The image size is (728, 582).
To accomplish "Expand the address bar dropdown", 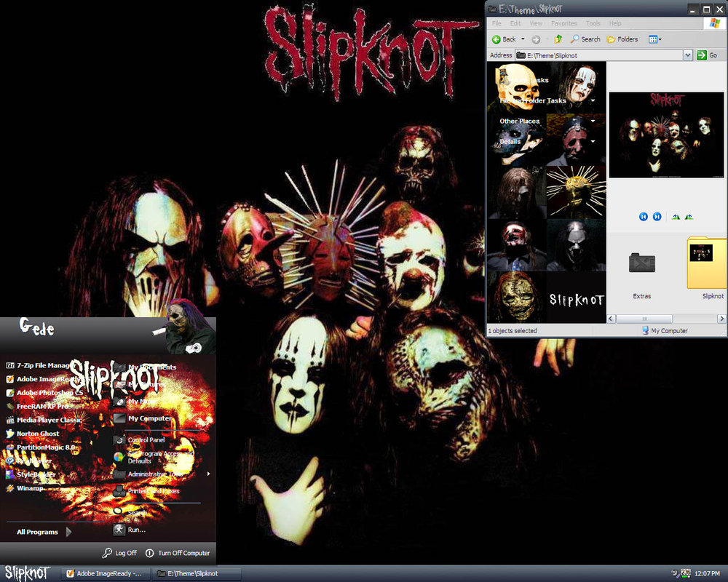I will [x=687, y=55].
